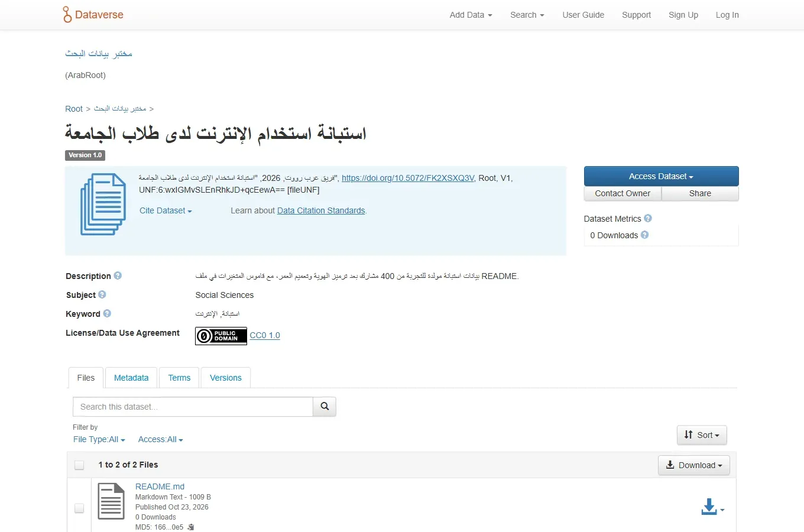
Task: Expand the Access Dataset menu
Action: (661, 176)
